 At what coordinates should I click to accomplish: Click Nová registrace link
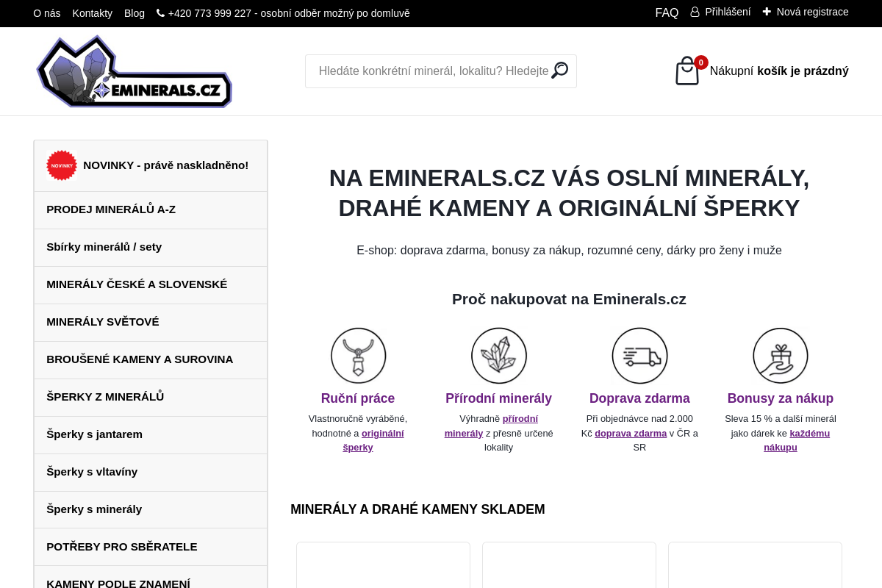tap(812, 12)
